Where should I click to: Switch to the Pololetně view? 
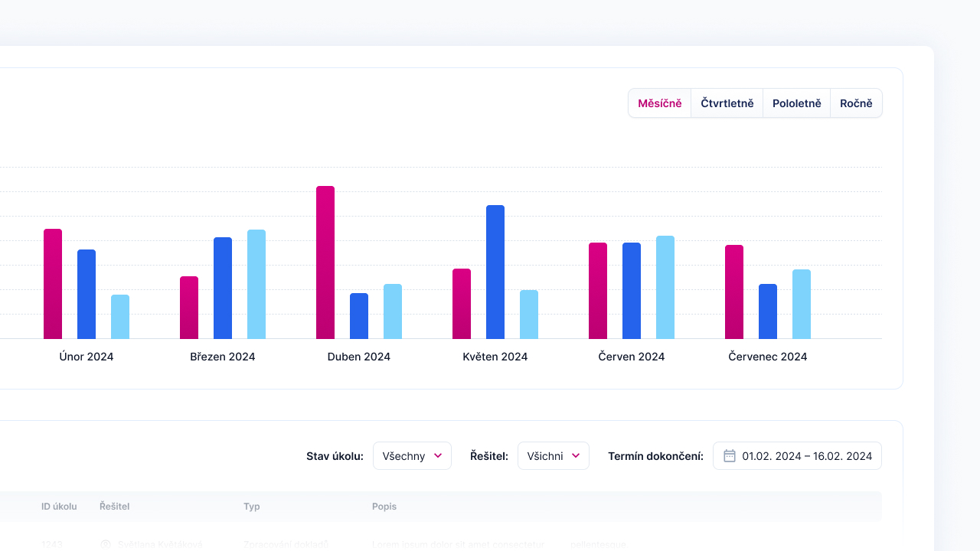797,103
